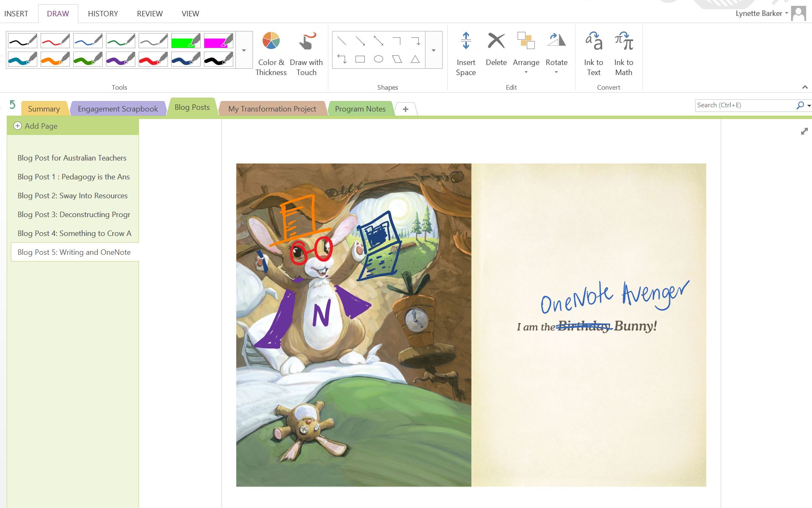This screenshot has height=508, width=812.
Task: Switch to the Summary section tab
Action: click(44, 109)
